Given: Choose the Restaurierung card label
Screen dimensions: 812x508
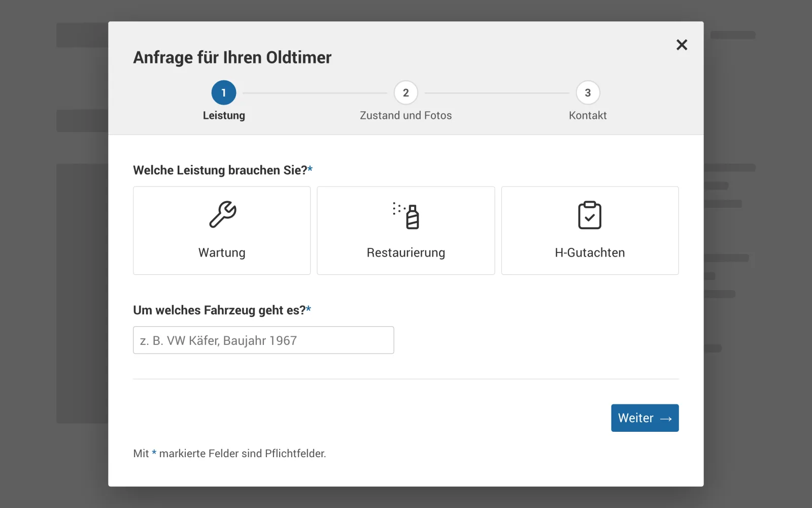Looking at the screenshot, I should point(406,252).
